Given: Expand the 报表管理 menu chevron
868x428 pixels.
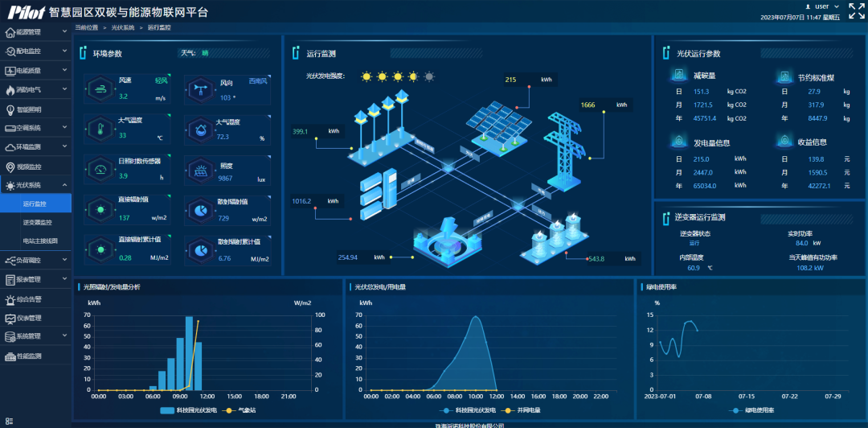Looking at the screenshot, I should pyautogui.click(x=64, y=279).
